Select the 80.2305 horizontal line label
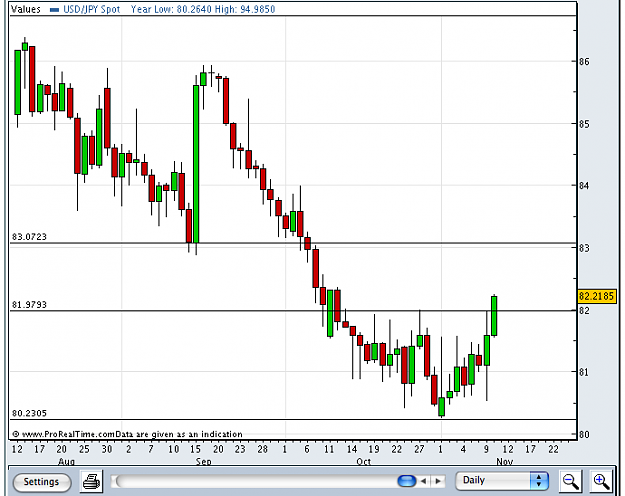The height and width of the screenshot is (496, 625). click(29, 413)
